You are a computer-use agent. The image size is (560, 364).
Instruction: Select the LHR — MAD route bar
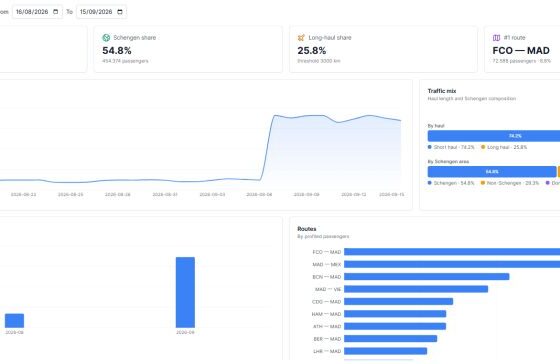385,351
